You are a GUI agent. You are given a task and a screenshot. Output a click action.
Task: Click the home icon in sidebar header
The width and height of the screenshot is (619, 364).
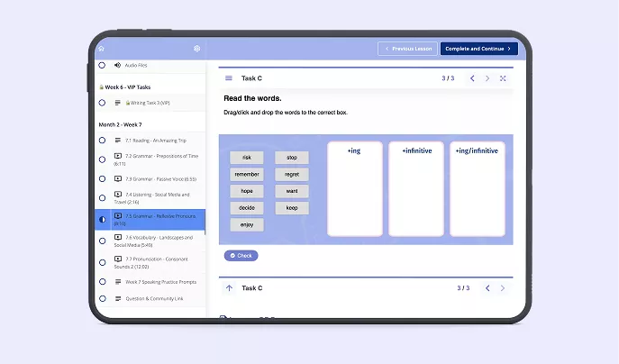(101, 49)
